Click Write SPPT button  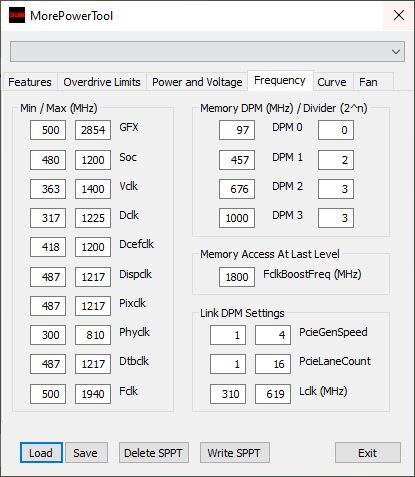coord(234,453)
